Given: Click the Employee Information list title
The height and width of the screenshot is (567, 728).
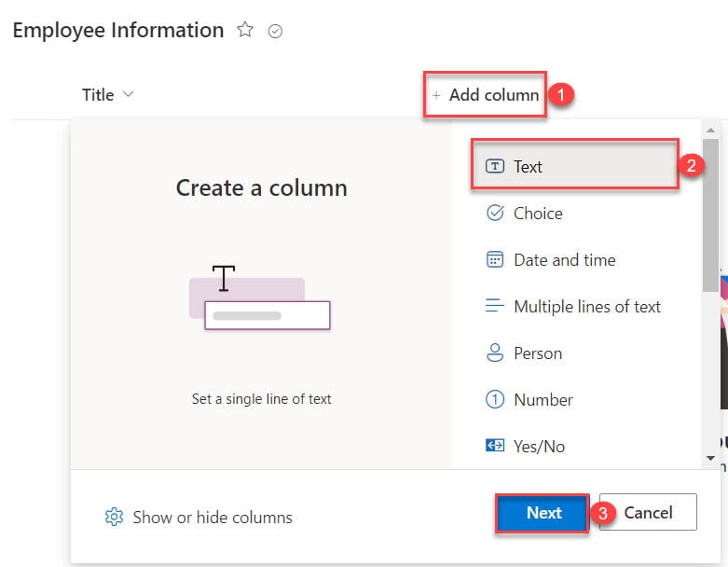Looking at the screenshot, I should pyautogui.click(x=118, y=30).
